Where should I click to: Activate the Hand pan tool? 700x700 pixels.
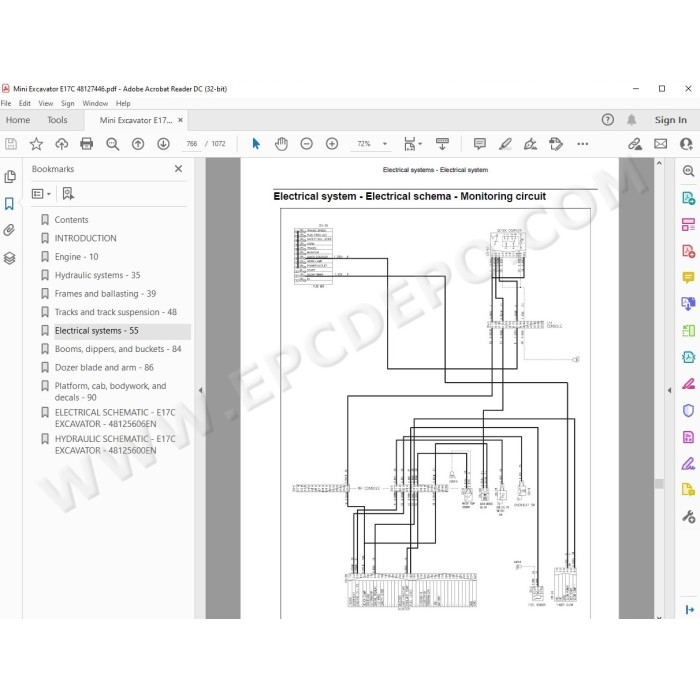pyautogui.click(x=281, y=144)
